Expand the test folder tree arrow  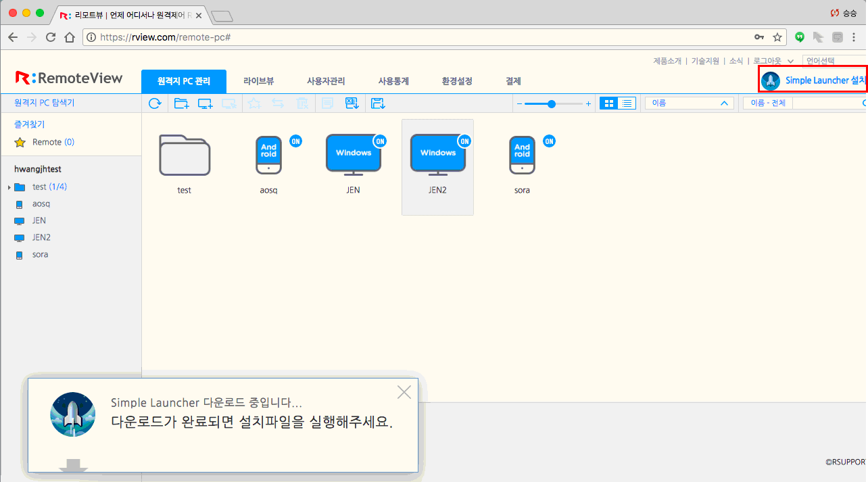tap(9, 187)
